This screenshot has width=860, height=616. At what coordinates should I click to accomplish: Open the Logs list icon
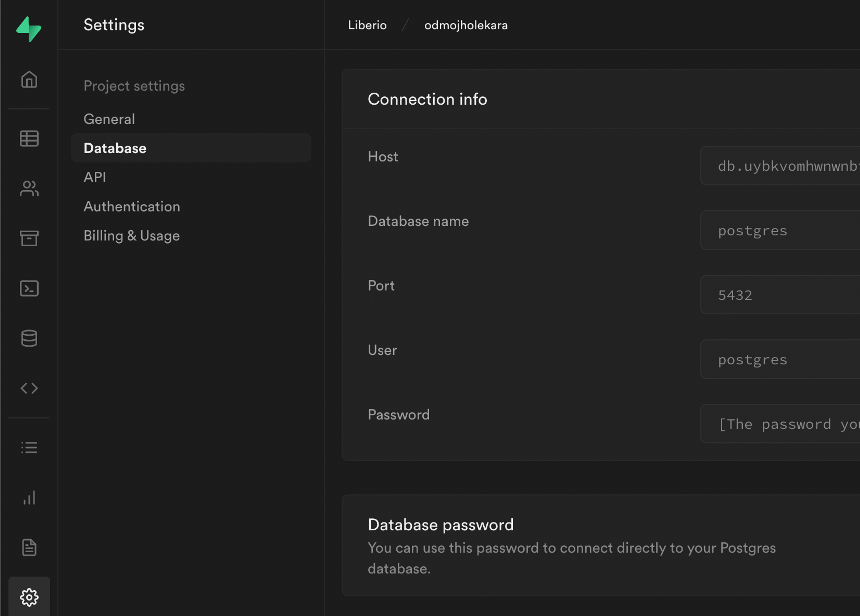[29, 448]
